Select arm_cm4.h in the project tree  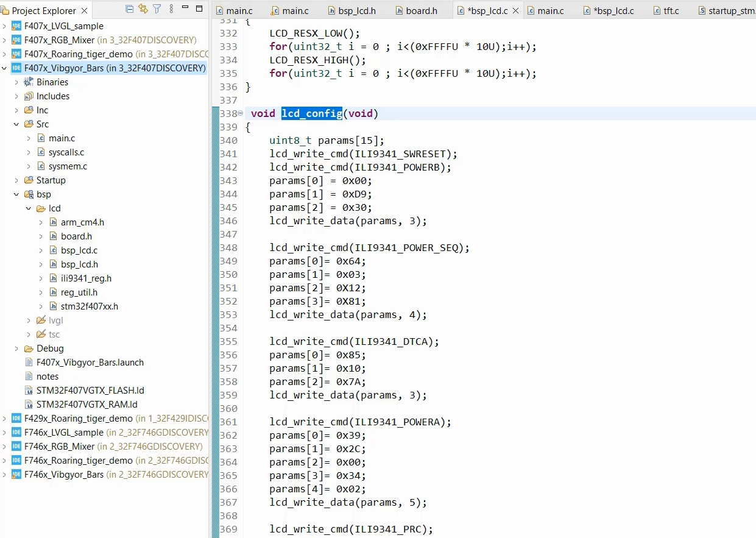tap(82, 222)
